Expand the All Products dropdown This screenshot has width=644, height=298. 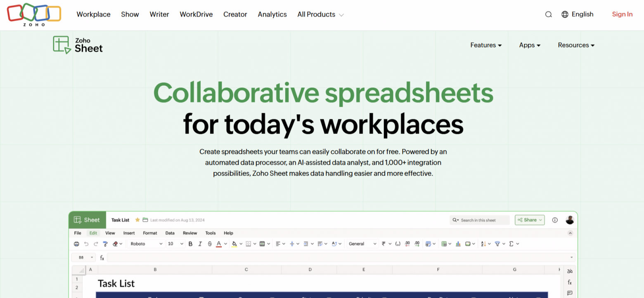pos(320,14)
